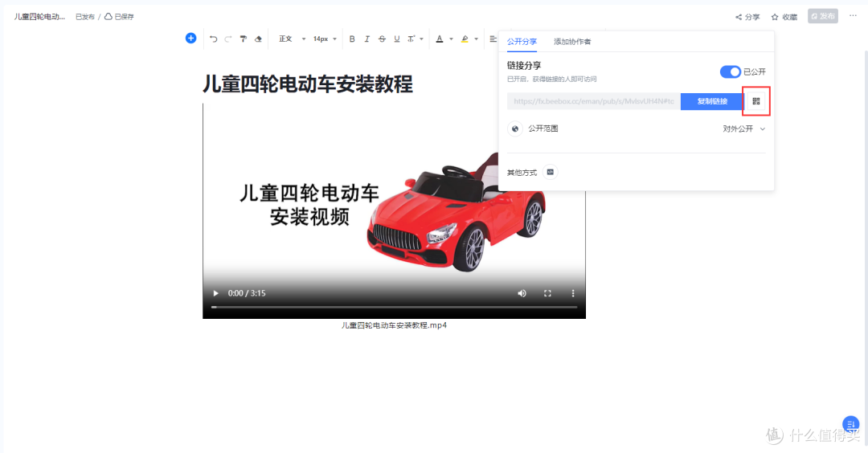
Task: Switch to the 公开分享 tab
Action: tap(522, 42)
